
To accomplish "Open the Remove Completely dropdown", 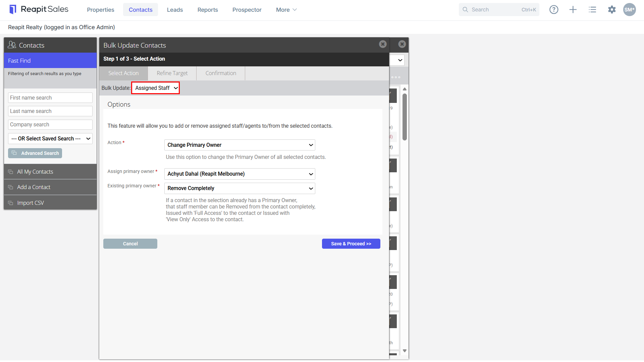I will pos(240,188).
